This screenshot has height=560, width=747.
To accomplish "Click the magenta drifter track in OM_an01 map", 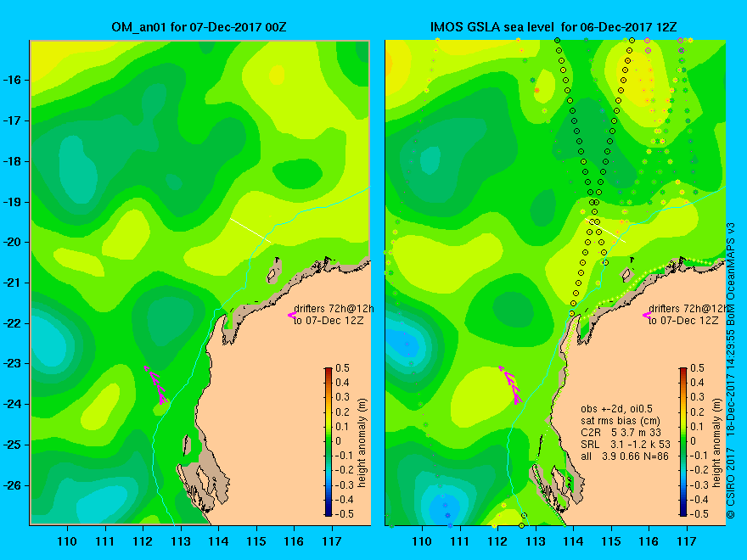I will coord(156,384).
